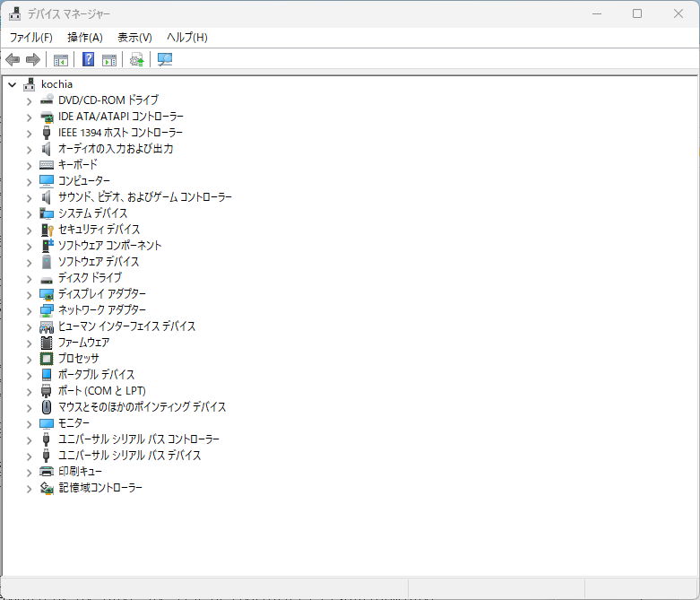Select the ヒューマン インターフェイス デバイス label
This screenshot has height=600, width=700.
click(x=126, y=326)
